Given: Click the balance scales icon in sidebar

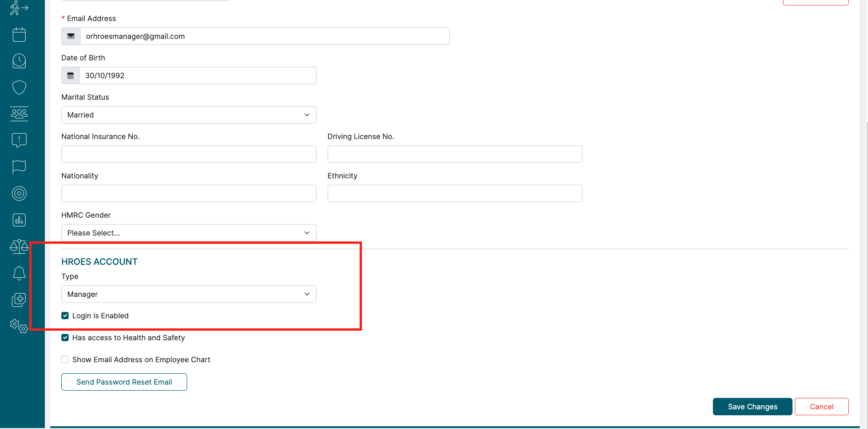Looking at the screenshot, I should coord(19,247).
